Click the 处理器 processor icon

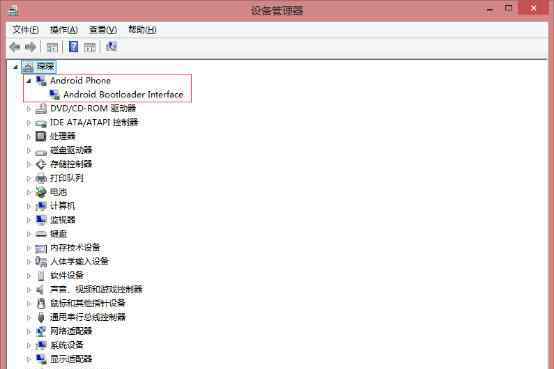[x=41, y=136]
